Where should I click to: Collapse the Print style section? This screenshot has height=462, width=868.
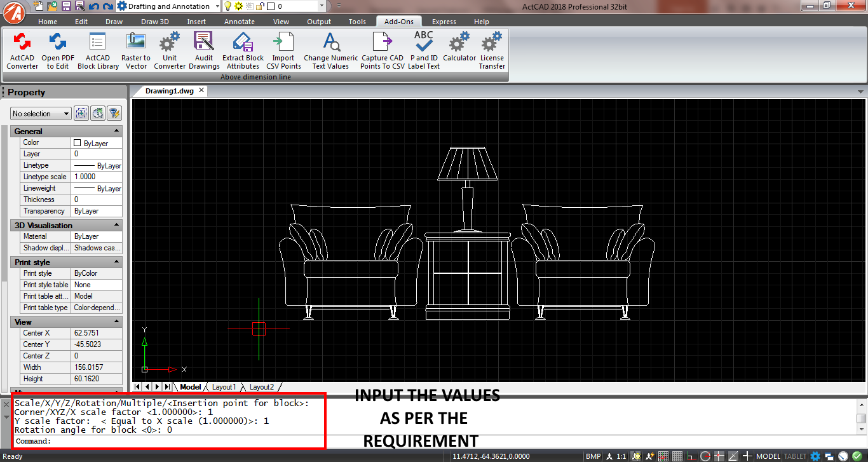click(x=115, y=261)
